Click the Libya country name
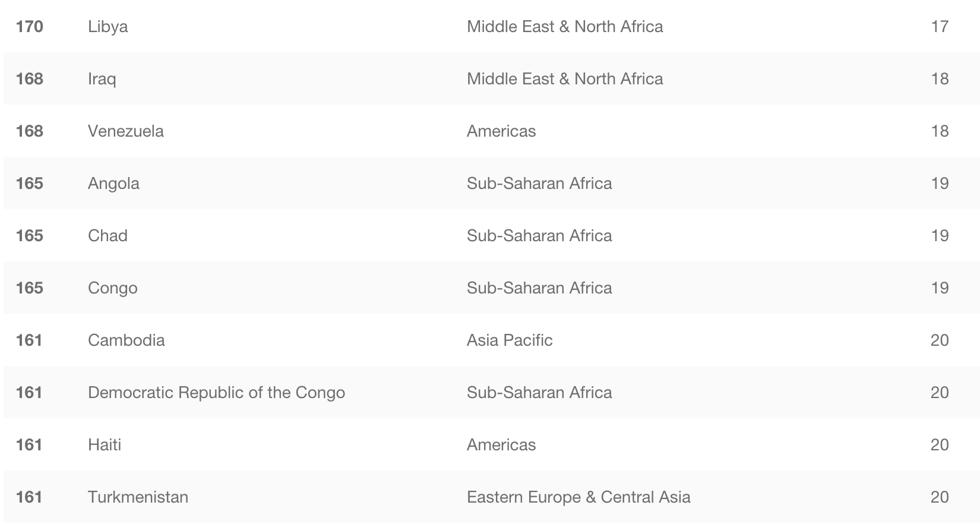The width and height of the screenshot is (980, 524). (108, 27)
